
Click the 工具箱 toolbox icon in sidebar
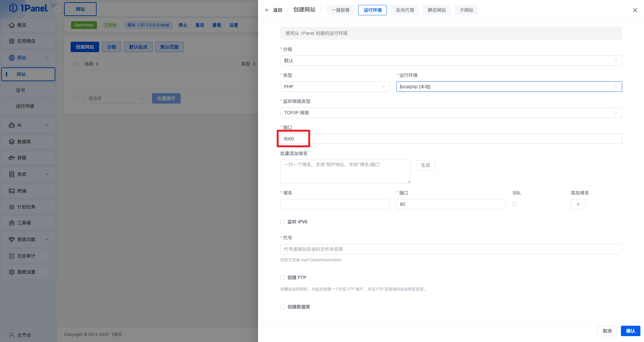pos(12,223)
